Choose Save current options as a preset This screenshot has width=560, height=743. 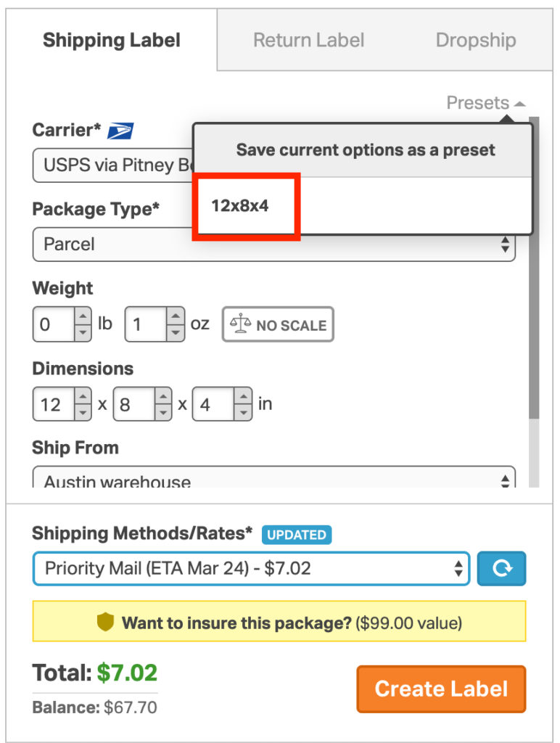[x=366, y=149]
